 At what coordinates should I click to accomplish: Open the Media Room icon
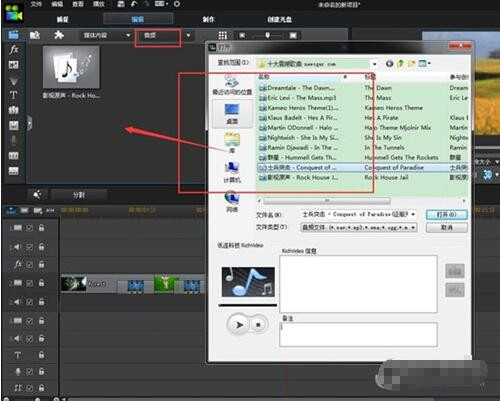[x=13, y=35]
